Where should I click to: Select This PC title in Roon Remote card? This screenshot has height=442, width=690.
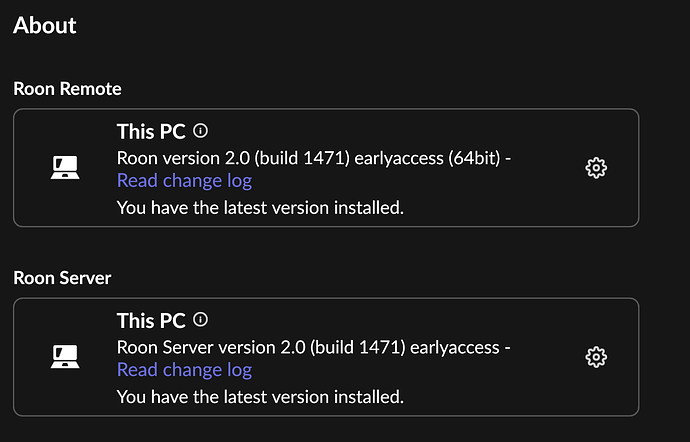coord(151,131)
